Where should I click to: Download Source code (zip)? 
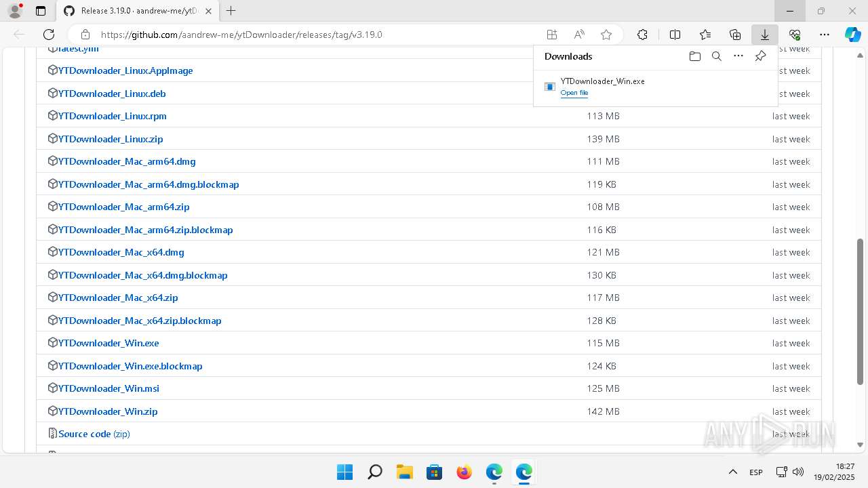pos(94,434)
